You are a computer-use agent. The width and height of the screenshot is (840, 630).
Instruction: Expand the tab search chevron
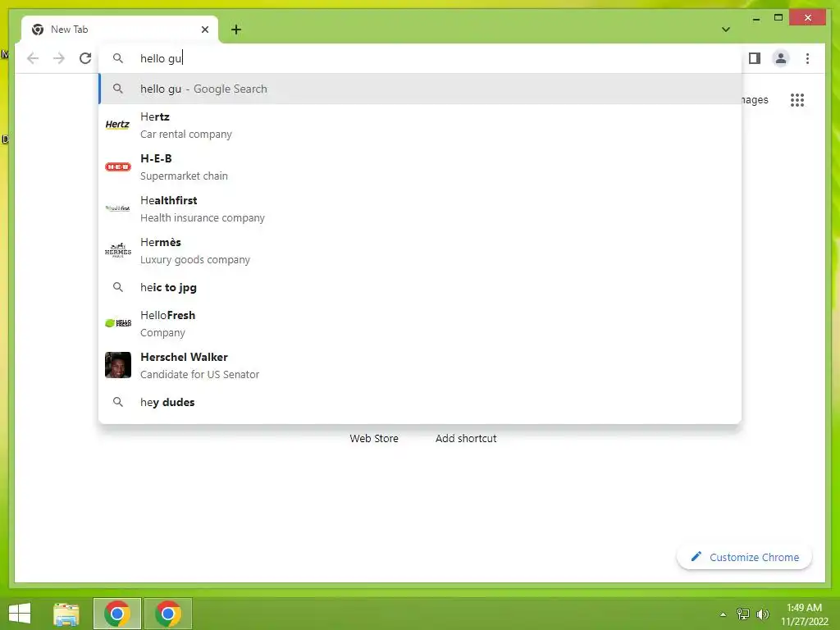(726, 30)
